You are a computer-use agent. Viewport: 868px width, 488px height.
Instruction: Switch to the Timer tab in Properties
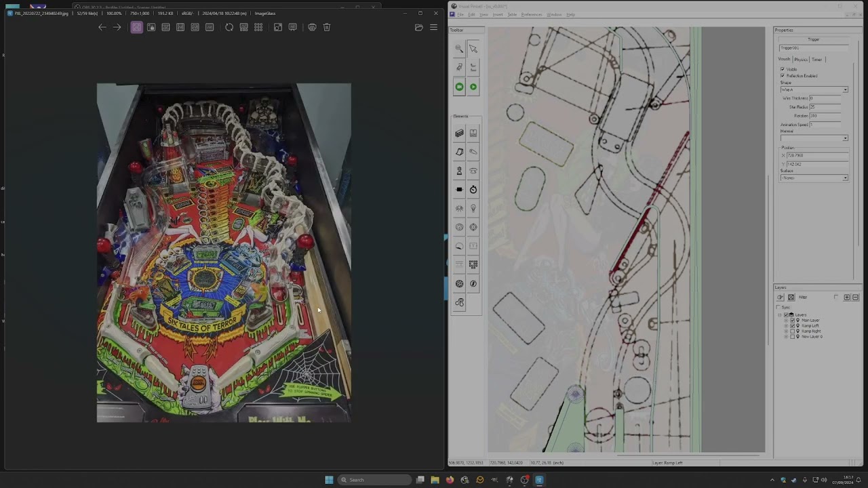pos(817,60)
